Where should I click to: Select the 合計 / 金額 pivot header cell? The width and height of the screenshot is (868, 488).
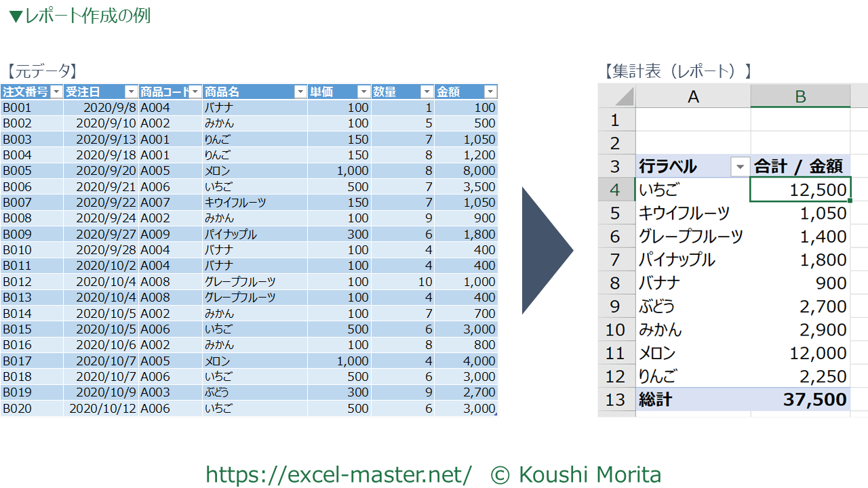[800, 166]
